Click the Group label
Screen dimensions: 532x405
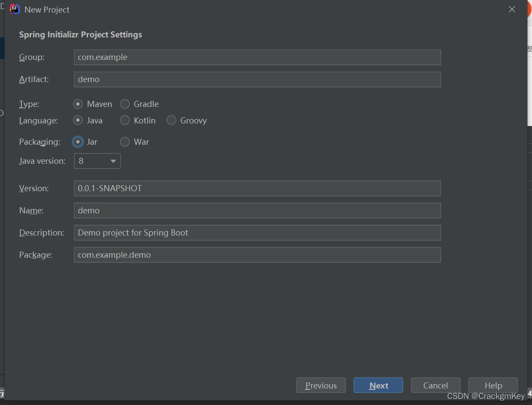coord(32,57)
